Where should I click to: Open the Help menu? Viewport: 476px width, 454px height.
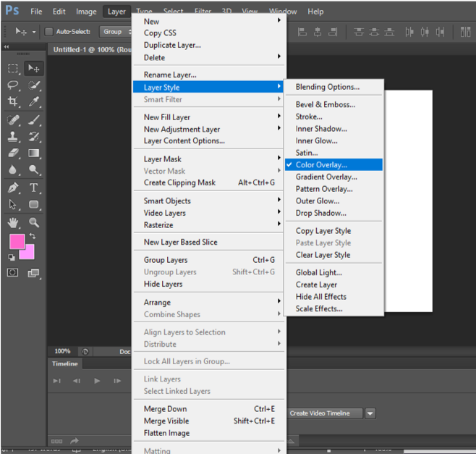pos(315,12)
